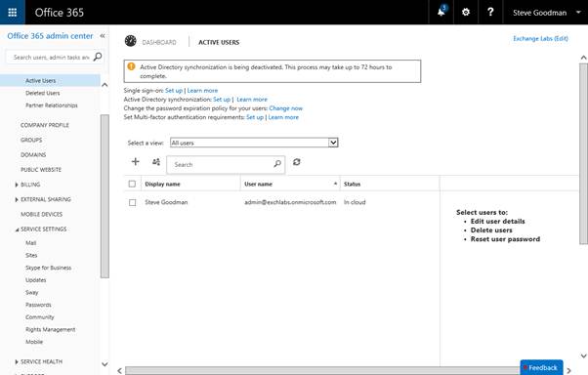Open Domains in the sidebar
This screenshot has width=588, height=375.
point(33,155)
